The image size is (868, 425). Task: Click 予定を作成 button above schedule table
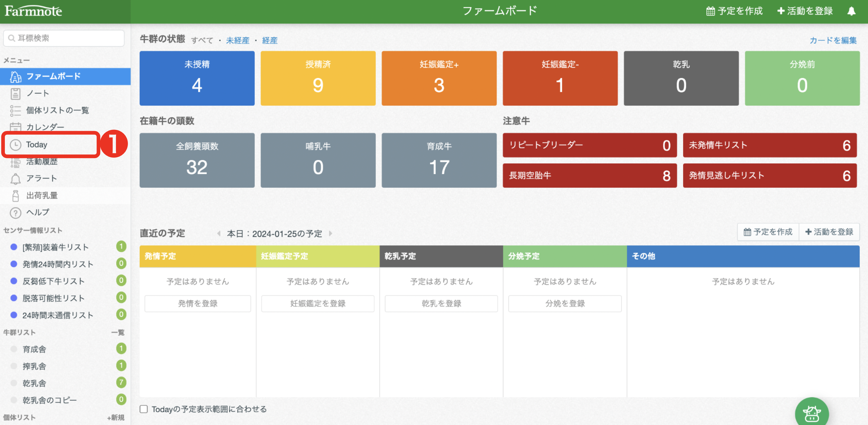pyautogui.click(x=768, y=232)
